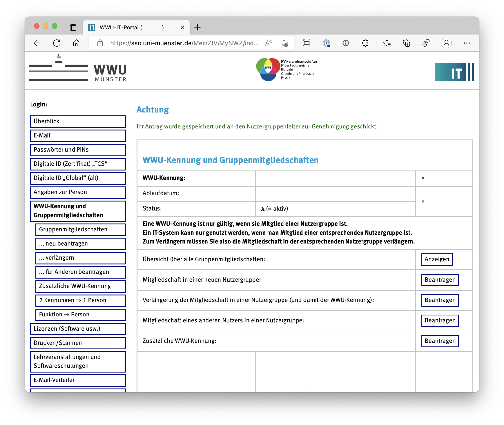Open the Überblick menu item
The image size is (504, 425).
point(78,121)
